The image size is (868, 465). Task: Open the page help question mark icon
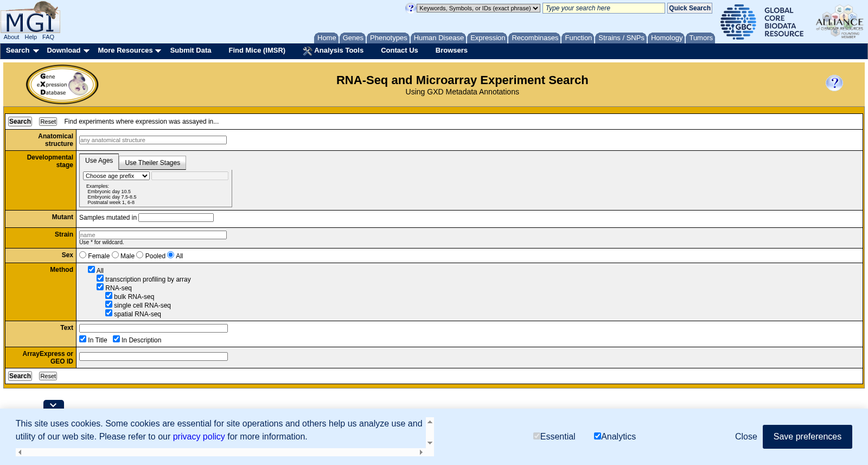(834, 83)
